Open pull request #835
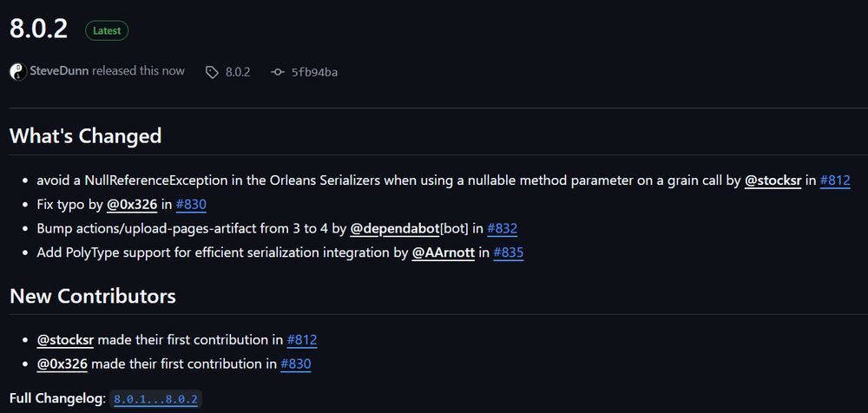The image size is (868, 413). point(509,253)
